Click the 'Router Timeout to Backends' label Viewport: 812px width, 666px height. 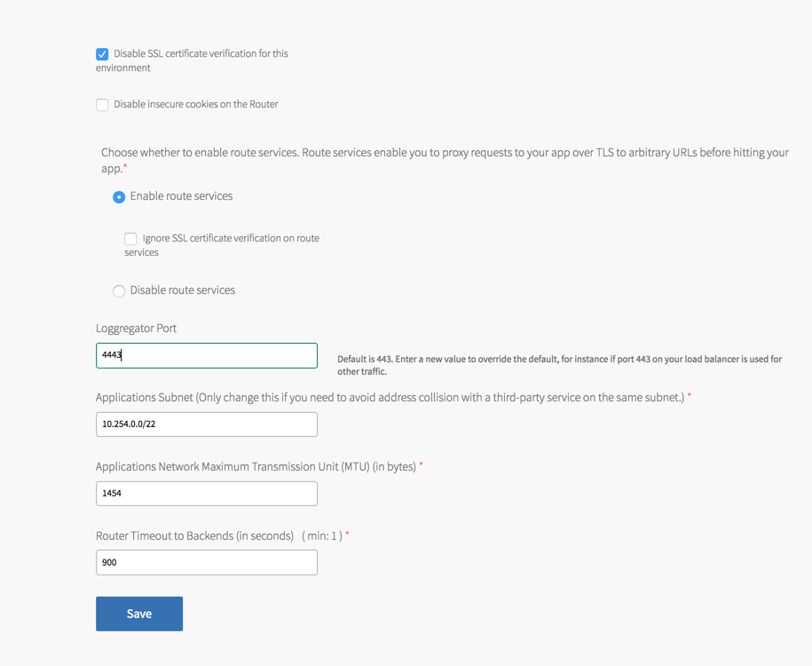click(194, 536)
